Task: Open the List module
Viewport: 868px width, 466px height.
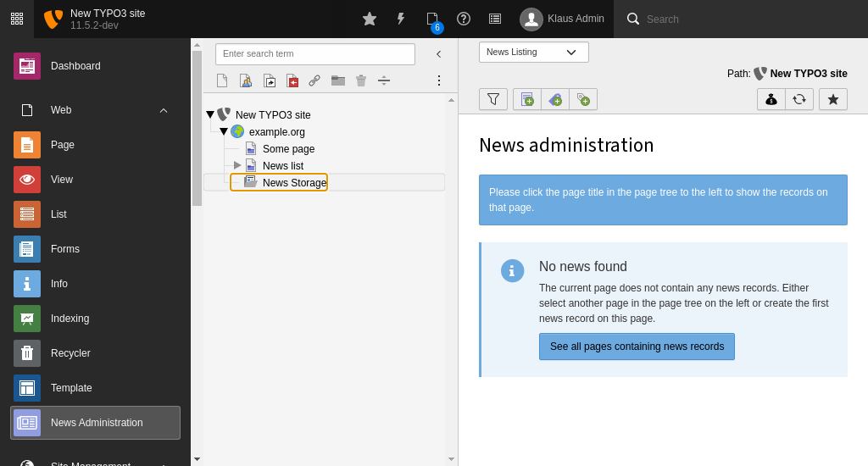Action: tap(58, 214)
